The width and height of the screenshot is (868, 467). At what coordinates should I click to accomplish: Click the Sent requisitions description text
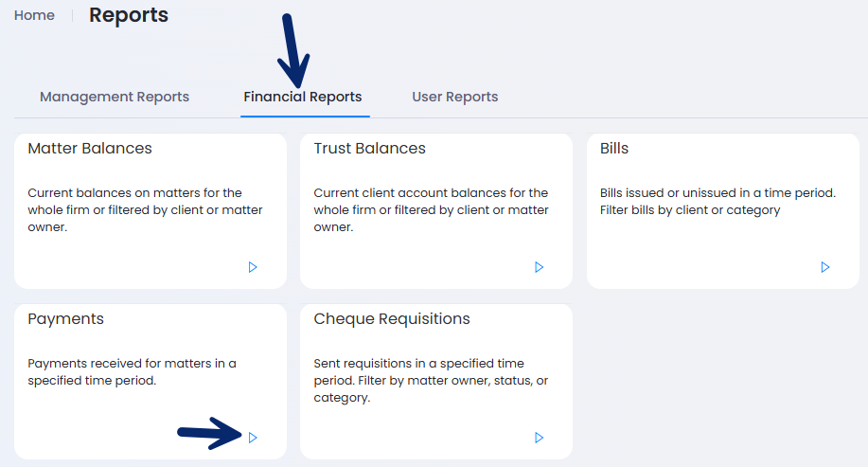click(x=431, y=381)
